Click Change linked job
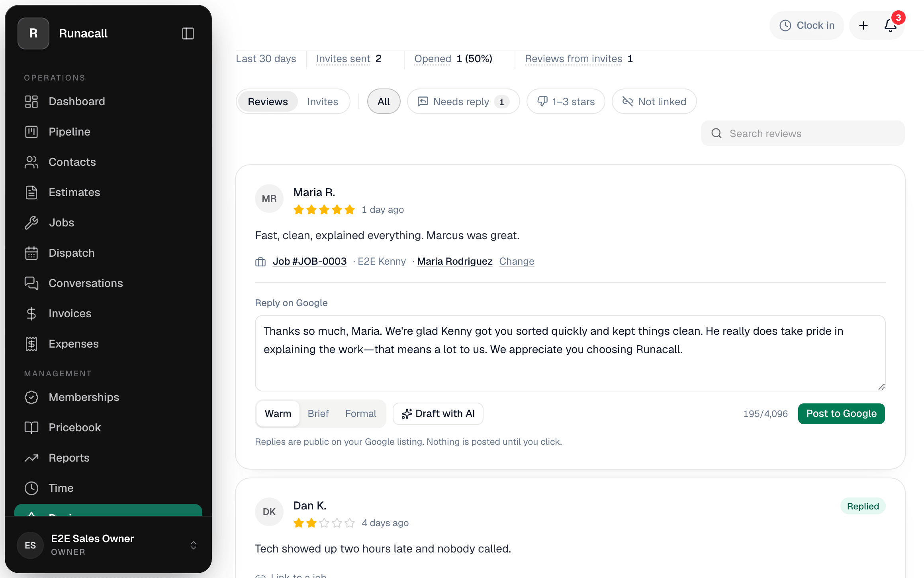The height and width of the screenshot is (578, 924). [517, 261]
